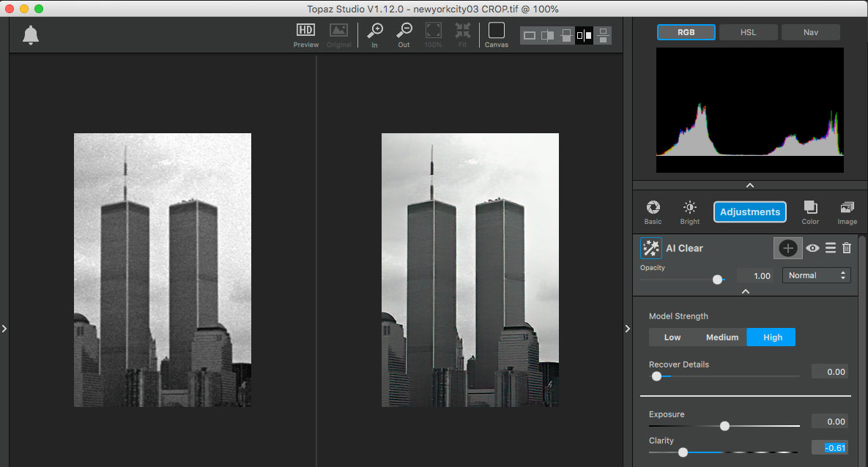Set Model Strength to Low

click(672, 337)
